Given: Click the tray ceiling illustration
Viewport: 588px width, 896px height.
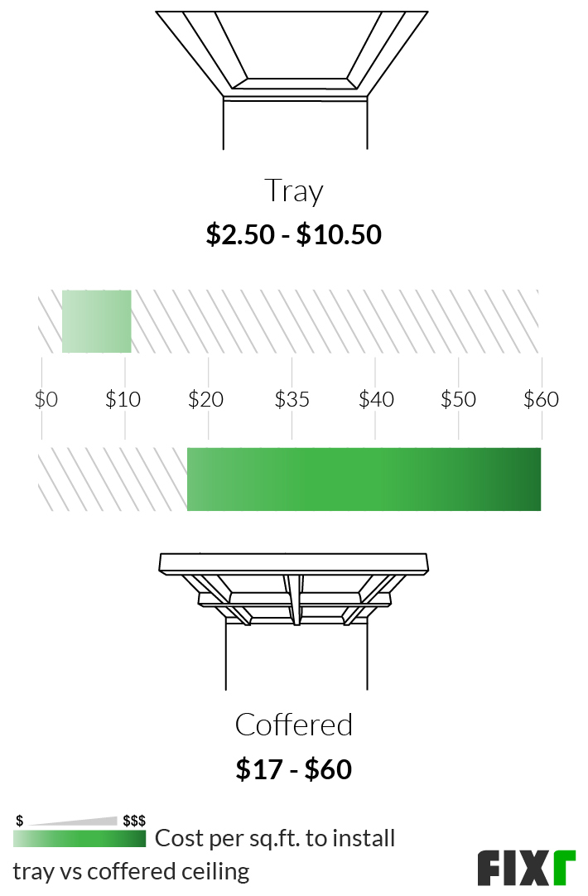Looking at the screenshot, I should tap(292, 80).
